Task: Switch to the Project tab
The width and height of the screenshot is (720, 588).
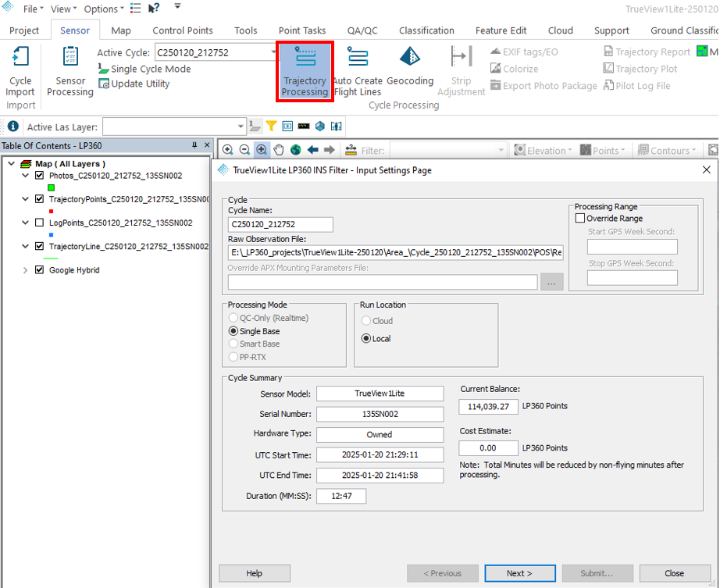Action: coord(24,30)
